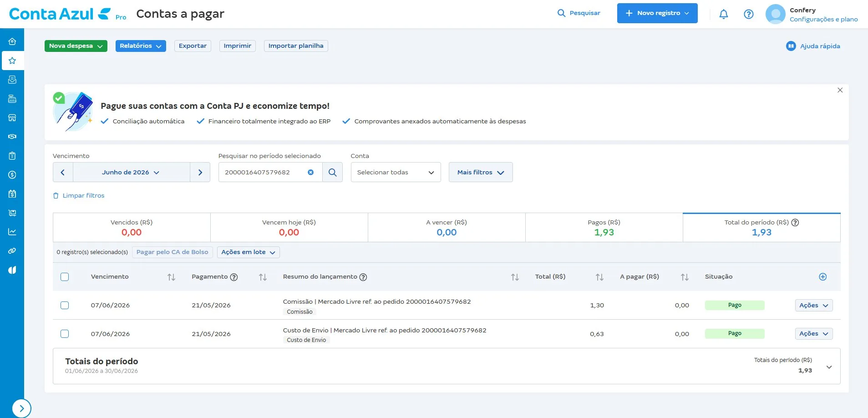The image size is (868, 418).
Task: Click the Confery user avatar
Action: (775, 14)
